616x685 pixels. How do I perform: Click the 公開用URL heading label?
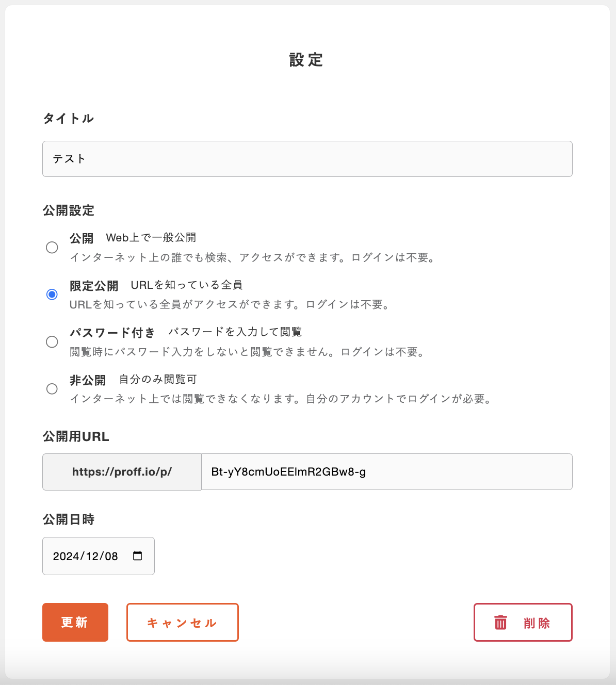tap(76, 436)
